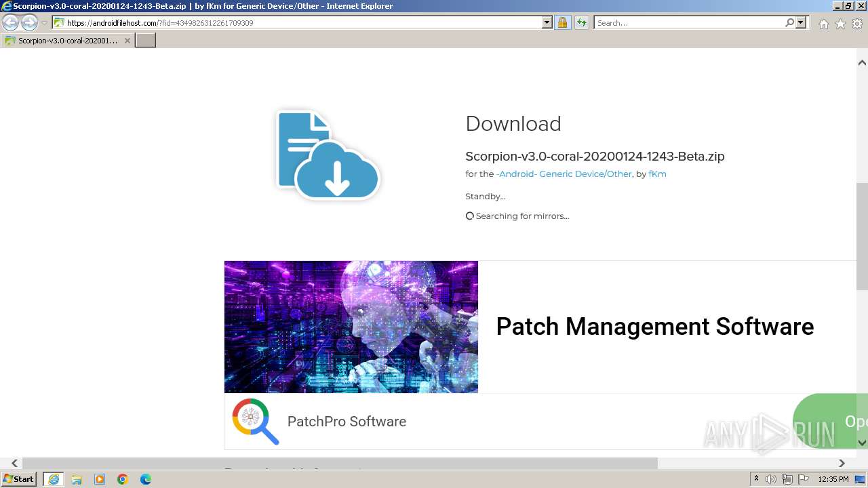868x488 pixels.
Task: Click the Standby... status text
Action: coord(486,197)
